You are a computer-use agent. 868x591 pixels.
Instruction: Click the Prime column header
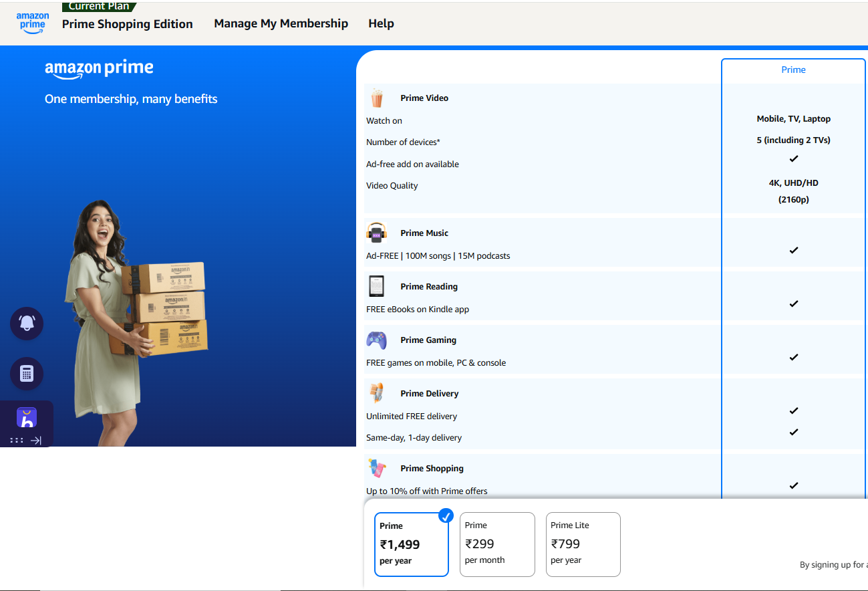[x=793, y=70]
